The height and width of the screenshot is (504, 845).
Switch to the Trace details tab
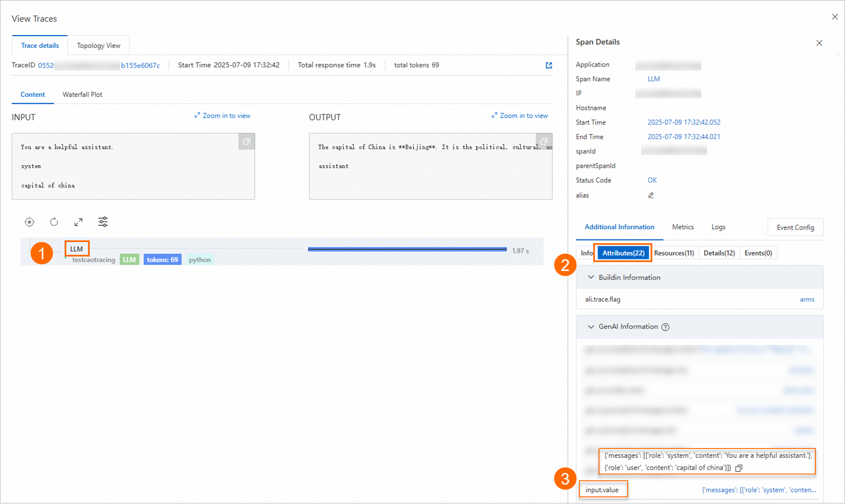click(x=40, y=45)
